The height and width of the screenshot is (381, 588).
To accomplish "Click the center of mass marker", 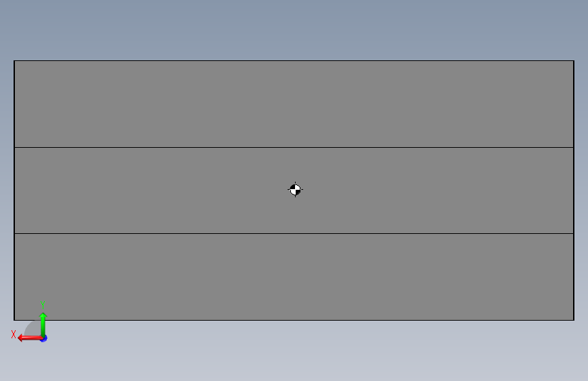I will tap(295, 190).
